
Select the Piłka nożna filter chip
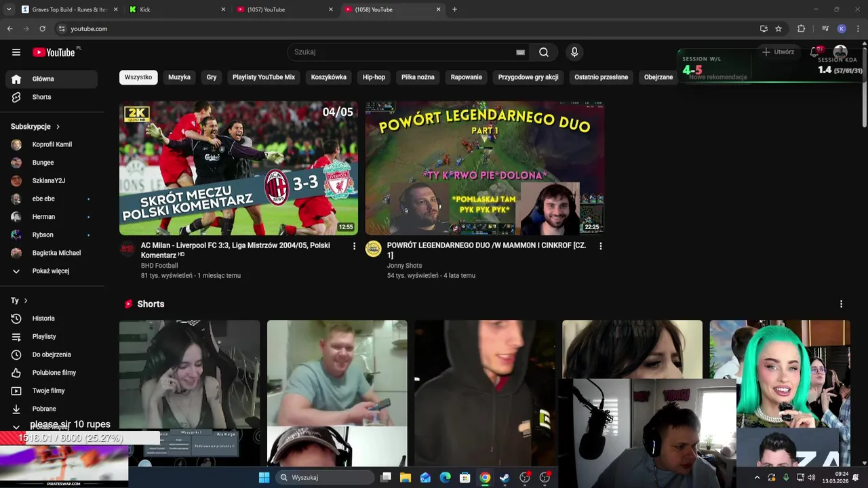point(418,77)
